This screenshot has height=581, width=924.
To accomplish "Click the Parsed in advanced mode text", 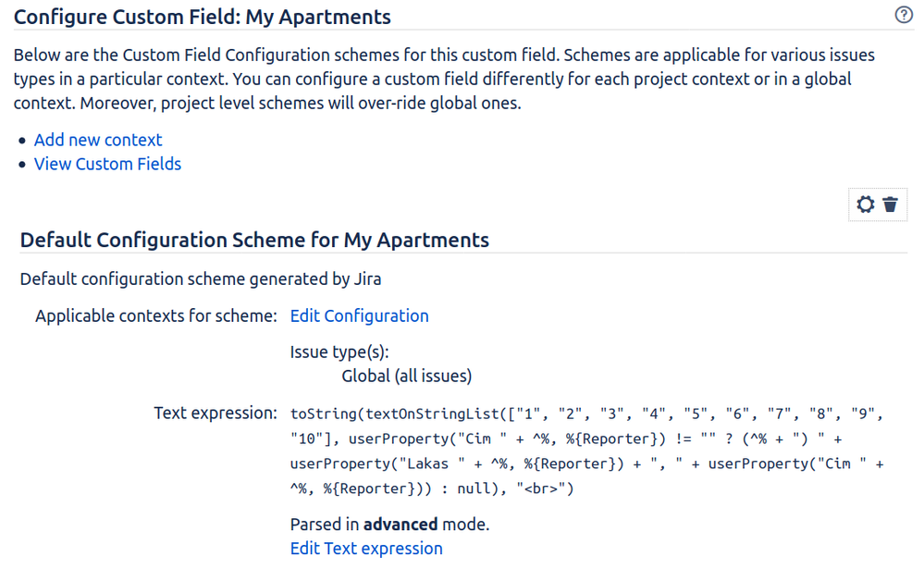I will 389,525.
